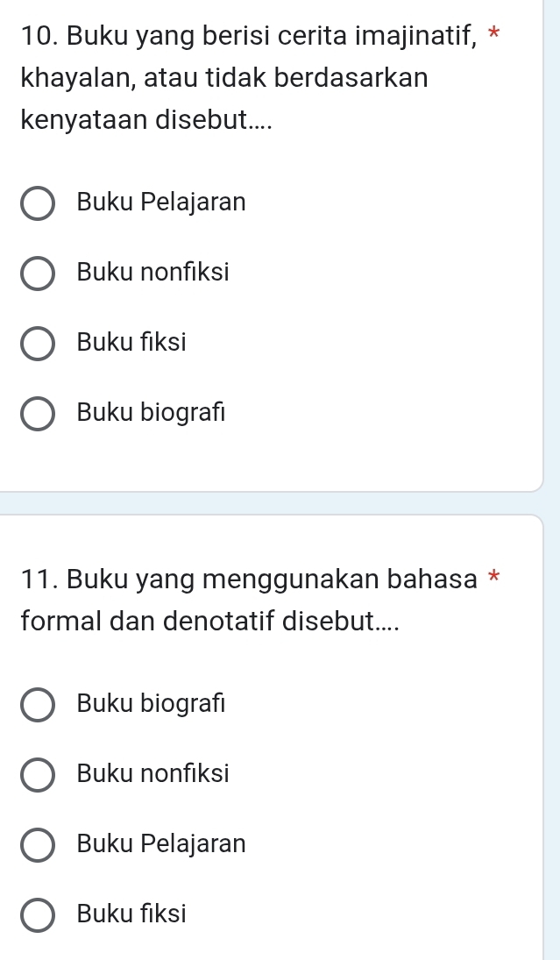560x960 pixels.
Task: Click the 'Buku fiksi' label text in question 11
Action: point(131,914)
